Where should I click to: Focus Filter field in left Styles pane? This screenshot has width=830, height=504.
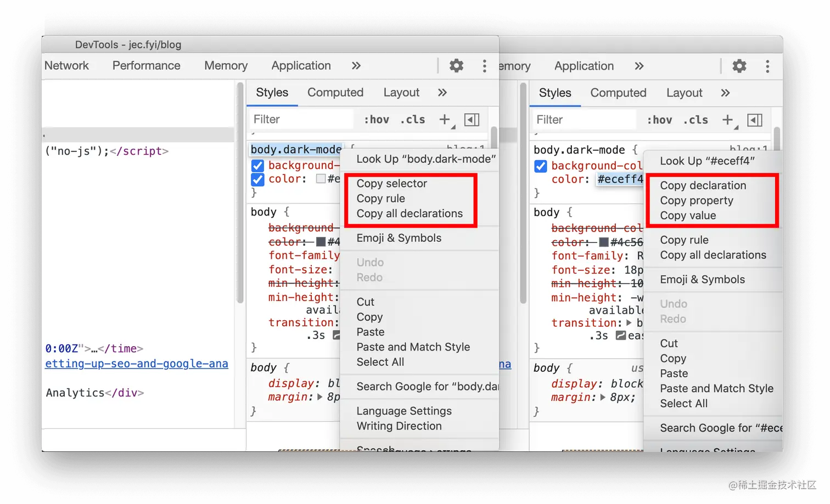(301, 120)
